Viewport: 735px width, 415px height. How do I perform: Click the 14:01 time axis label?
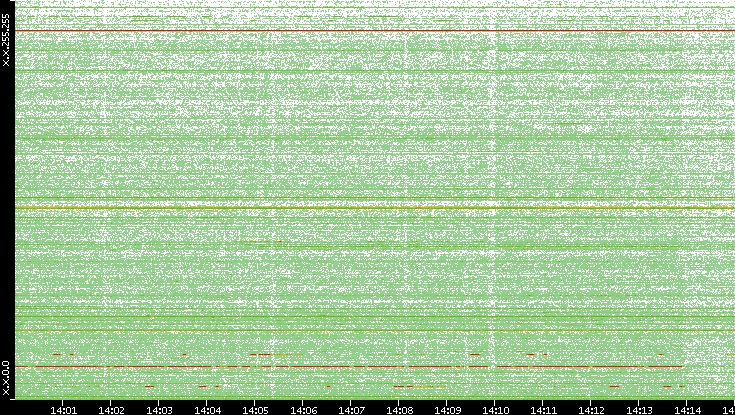pos(63,410)
